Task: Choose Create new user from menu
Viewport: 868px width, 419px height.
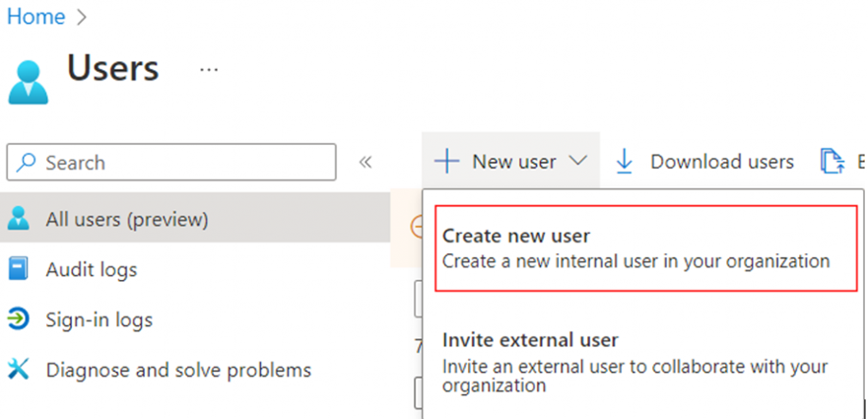Action: tap(645, 248)
